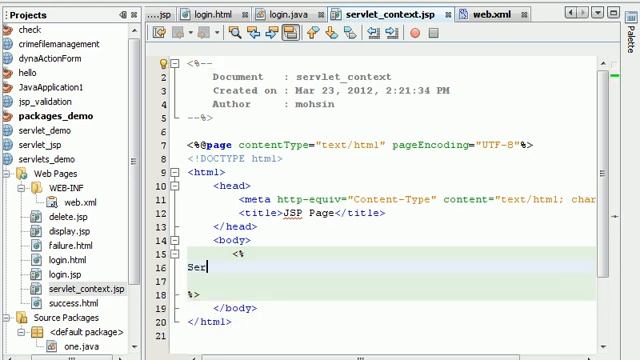Screen dimensions: 640x360
Task: Close the login.html tab
Action: pos(245,15)
